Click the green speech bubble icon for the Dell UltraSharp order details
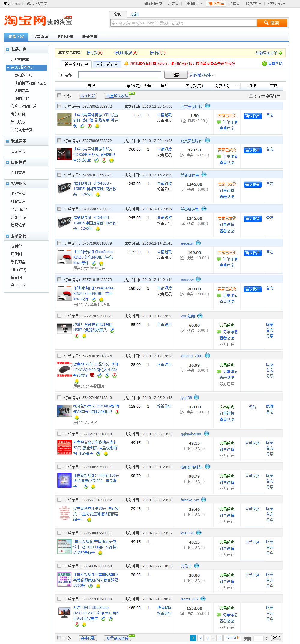This screenshot has width=300, height=644. pos(219,615)
